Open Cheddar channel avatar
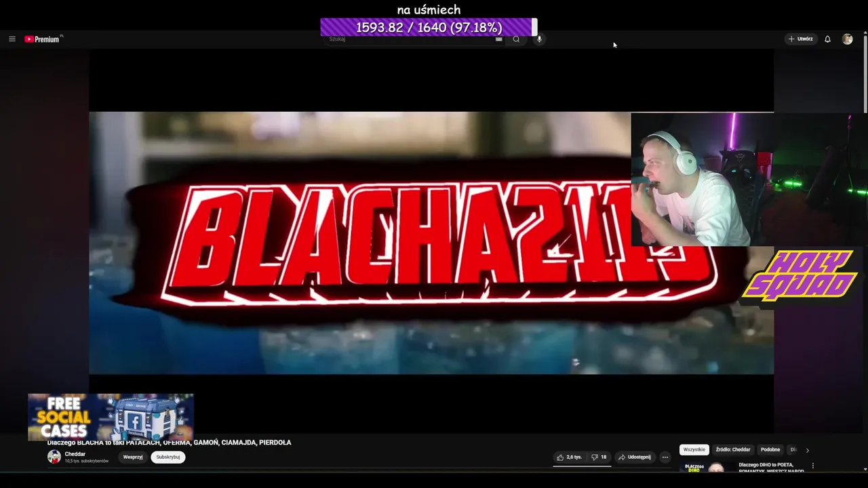This screenshot has width=868, height=488. click(54, 457)
